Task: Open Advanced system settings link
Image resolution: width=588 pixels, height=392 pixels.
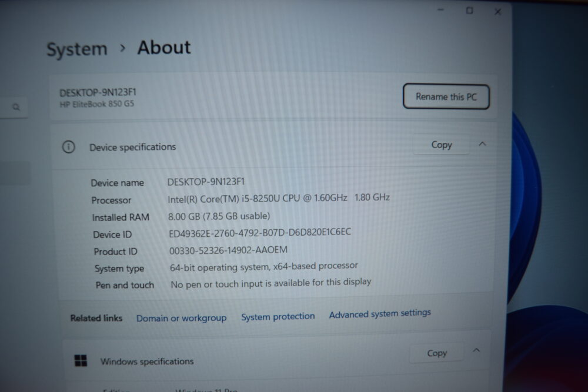Action: pos(380,314)
